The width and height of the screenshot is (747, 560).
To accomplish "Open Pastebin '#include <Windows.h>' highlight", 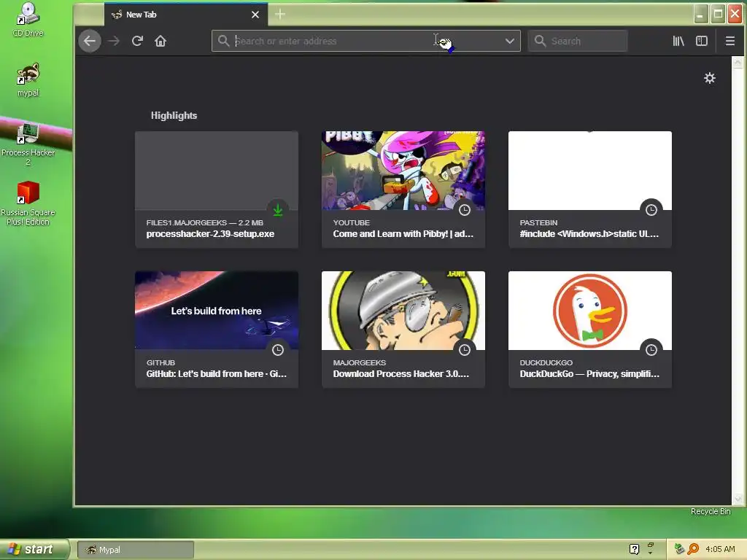I will pos(590,190).
